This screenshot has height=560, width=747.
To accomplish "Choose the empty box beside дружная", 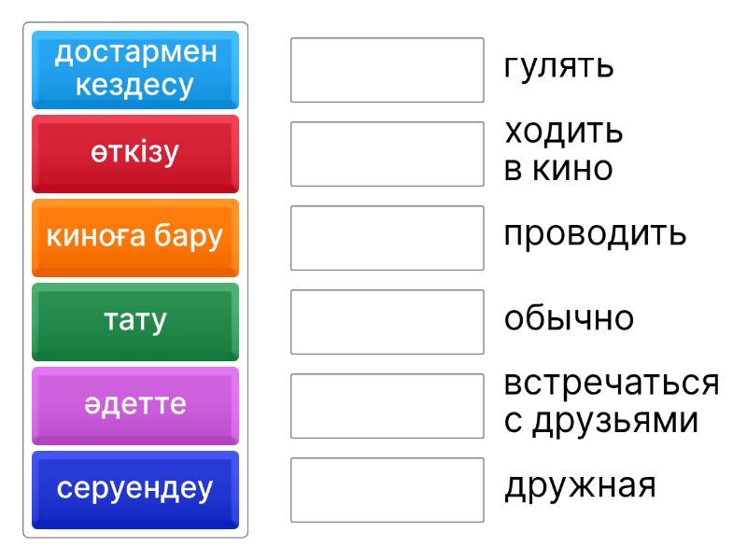I will click(387, 490).
